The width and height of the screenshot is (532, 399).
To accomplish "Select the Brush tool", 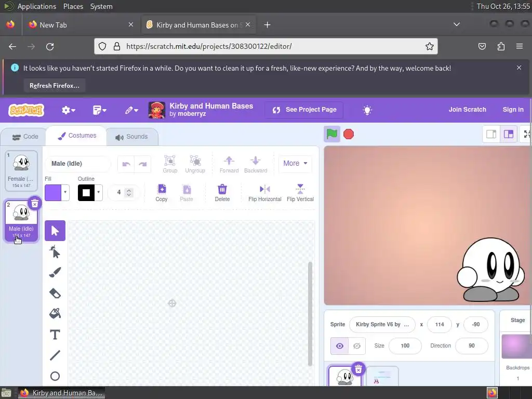I will pos(55,272).
